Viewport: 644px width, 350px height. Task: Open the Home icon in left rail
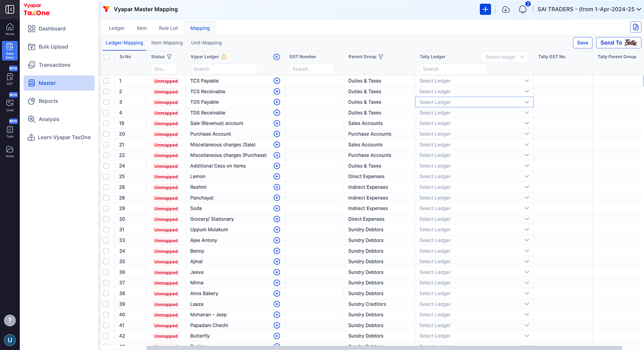(x=10, y=29)
